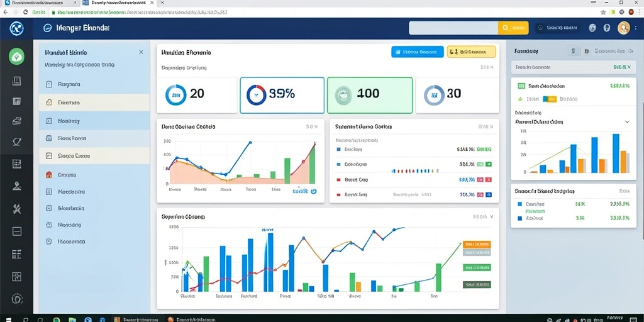
Task: Click the help question mark icon in header
Action: coord(607,28)
